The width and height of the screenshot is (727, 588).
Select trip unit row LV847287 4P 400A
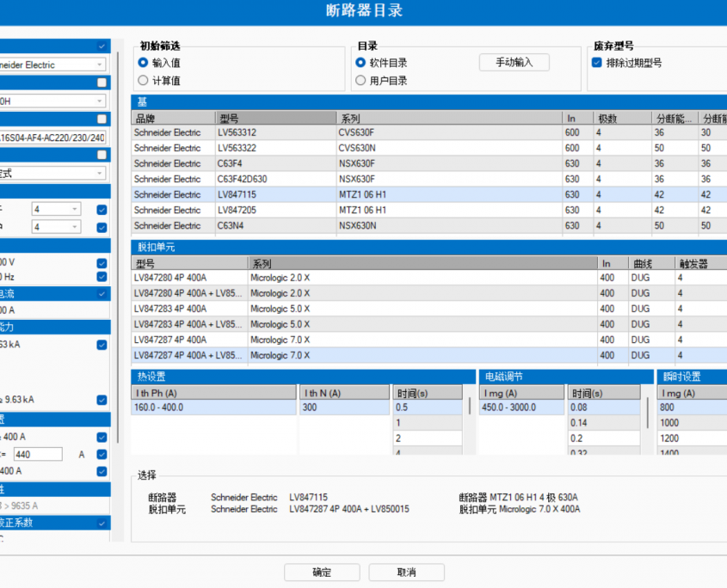coord(428,340)
